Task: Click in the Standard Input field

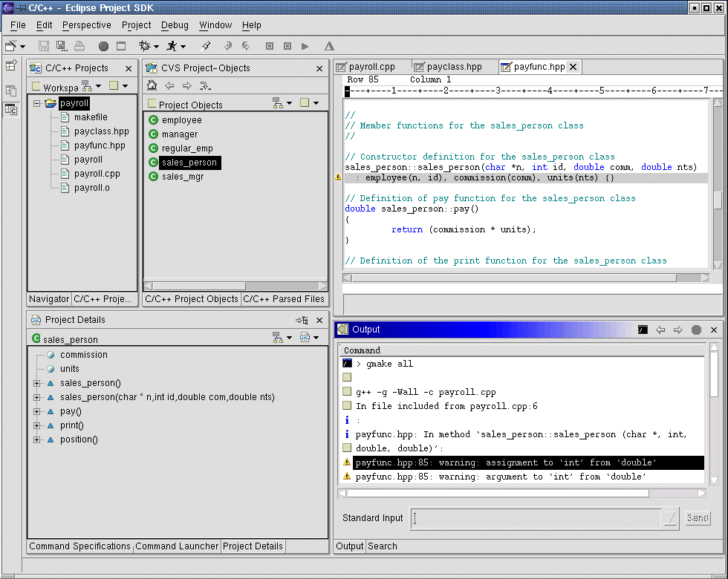Action: tap(535, 518)
